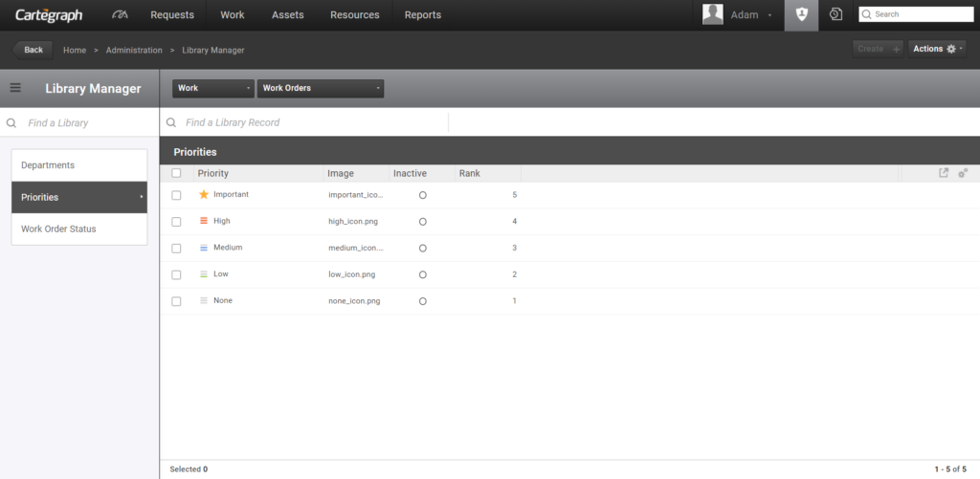Open the Assets menu
This screenshot has height=479, width=980.
click(287, 15)
